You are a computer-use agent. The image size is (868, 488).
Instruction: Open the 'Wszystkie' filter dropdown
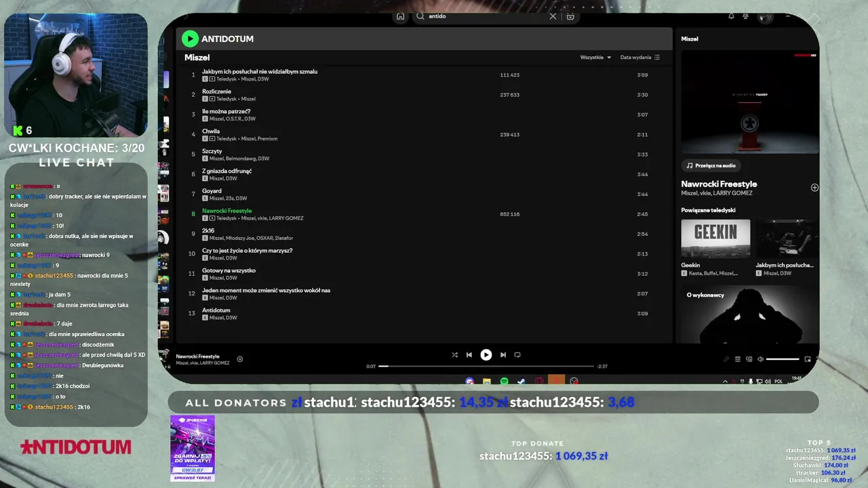(x=595, y=58)
